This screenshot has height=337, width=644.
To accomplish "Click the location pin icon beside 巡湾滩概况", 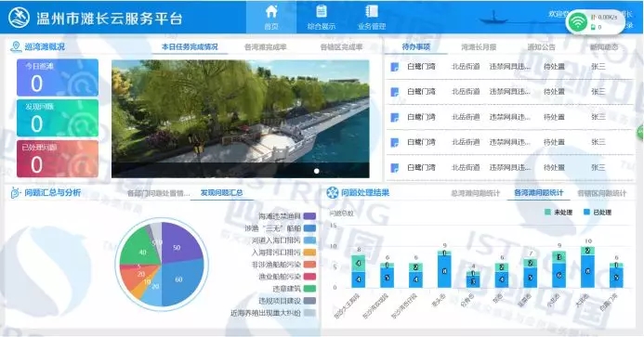I will (16, 46).
